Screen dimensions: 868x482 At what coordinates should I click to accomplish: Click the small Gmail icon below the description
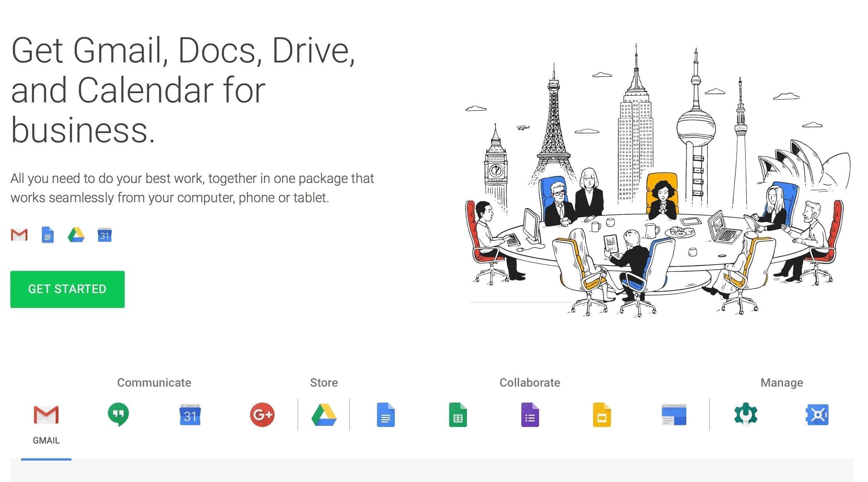pos(19,235)
